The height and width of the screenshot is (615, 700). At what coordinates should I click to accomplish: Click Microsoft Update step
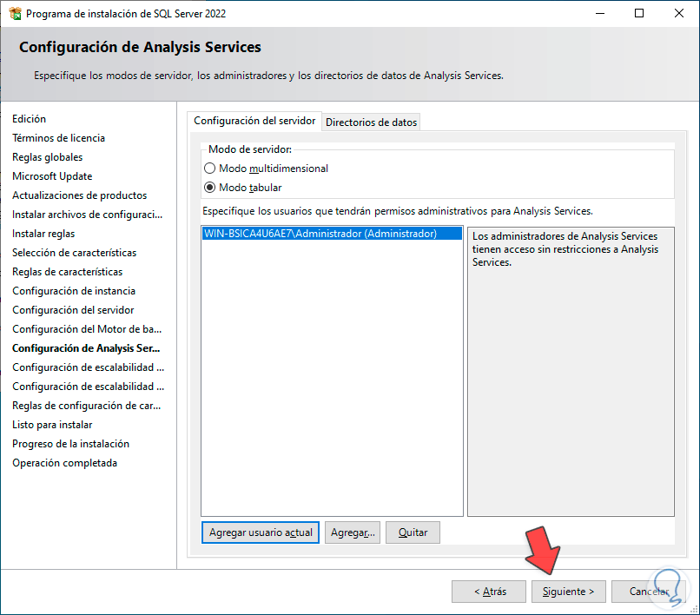point(52,176)
